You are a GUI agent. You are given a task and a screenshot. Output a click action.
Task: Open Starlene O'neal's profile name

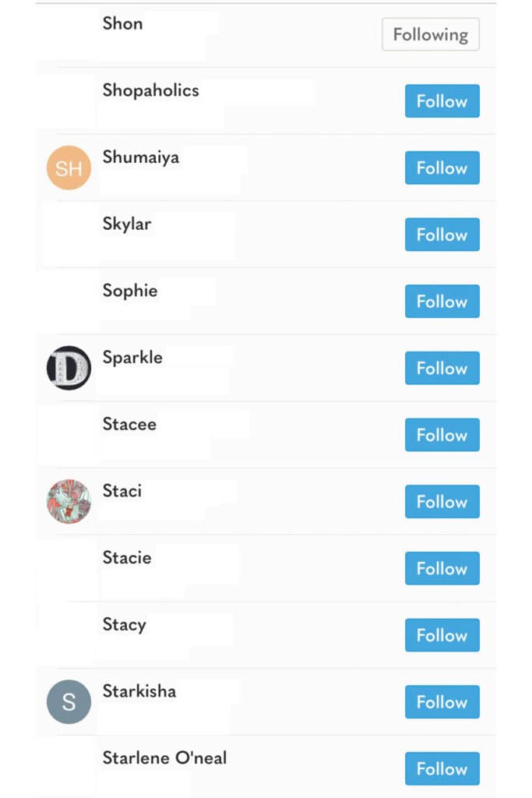pos(164,757)
